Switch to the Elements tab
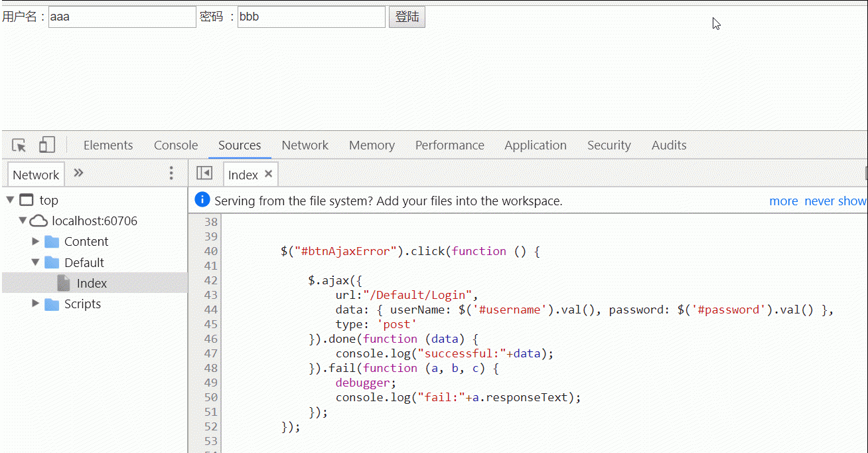Viewport: 868px width, 453px height. pos(108,145)
